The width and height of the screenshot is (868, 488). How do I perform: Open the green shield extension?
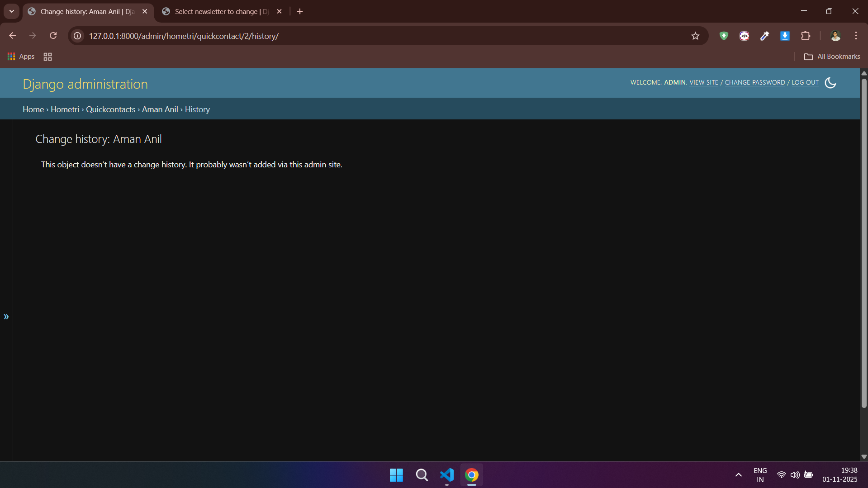[724, 36]
